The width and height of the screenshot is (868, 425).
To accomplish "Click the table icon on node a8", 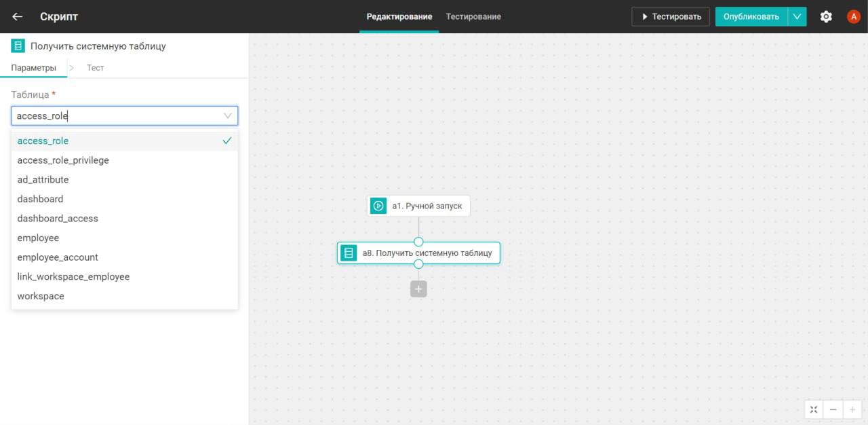I will (x=349, y=253).
